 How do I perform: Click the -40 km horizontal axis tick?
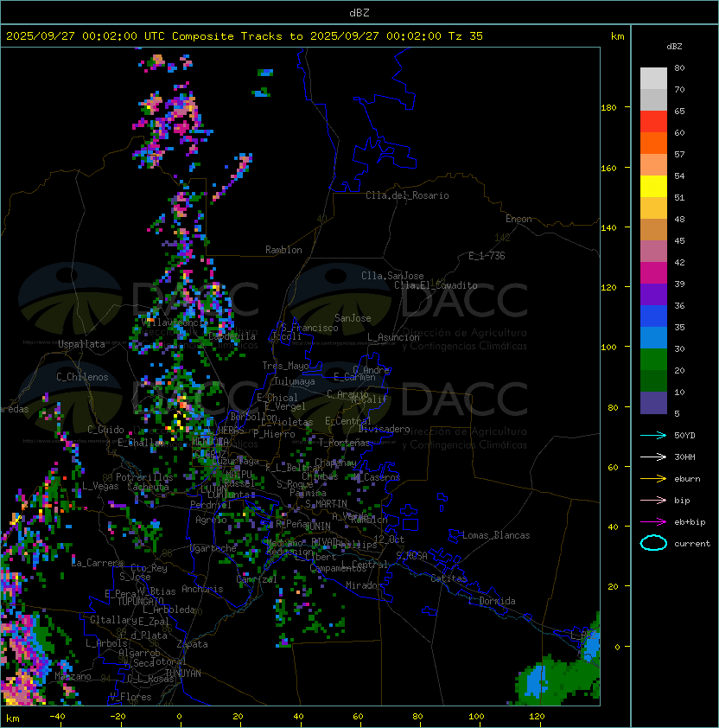tap(57, 717)
